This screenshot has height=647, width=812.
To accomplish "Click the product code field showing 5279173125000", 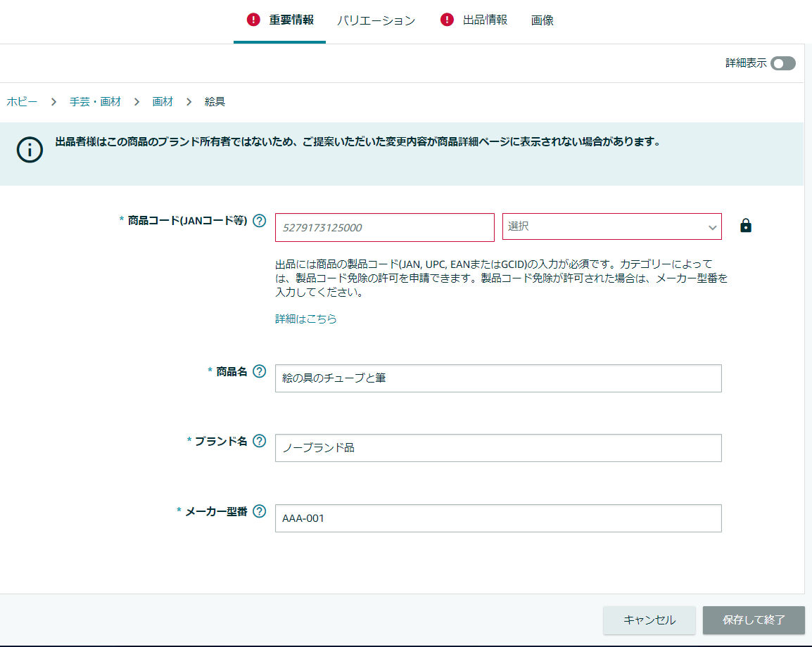I will click(x=385, y=227).
